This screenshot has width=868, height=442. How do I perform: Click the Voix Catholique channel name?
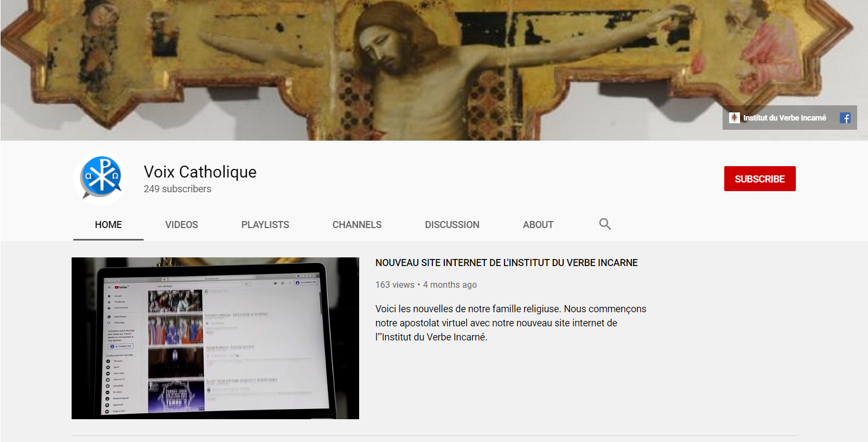point(200,172)
